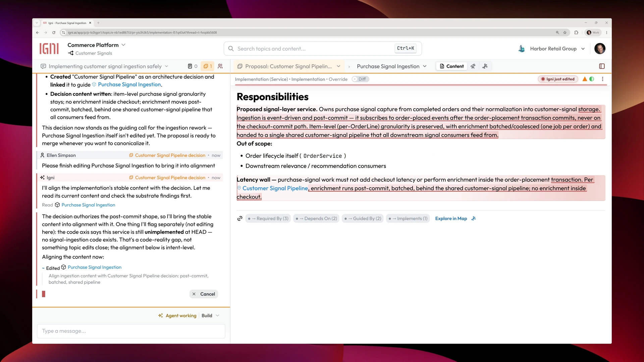Go back in browser history

[38, 33]
